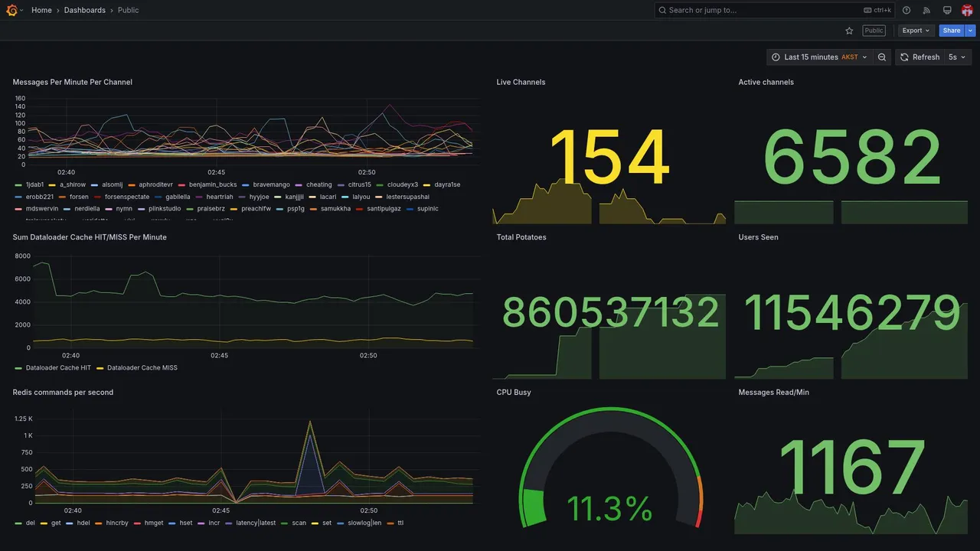Click the Grafana logo icon
The image size is (980, 551).
pyautogui.click(x=11, y=10)
